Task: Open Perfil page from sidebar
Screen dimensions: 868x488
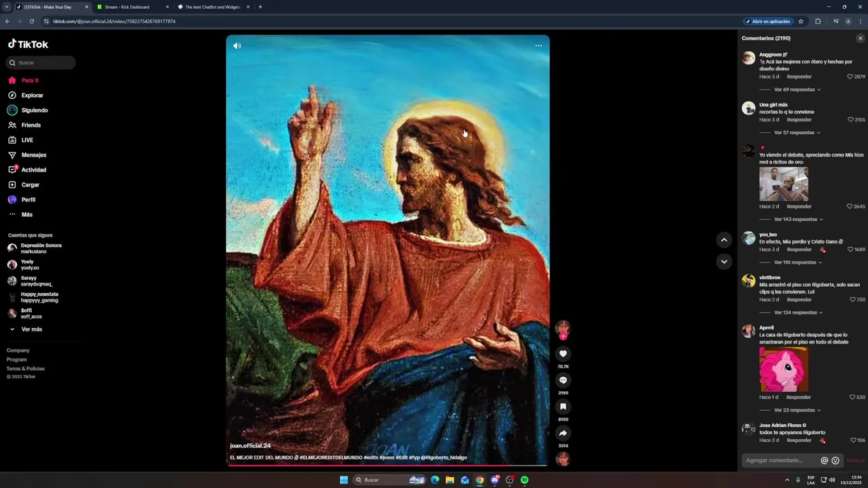Action: (x=22, y=200)
